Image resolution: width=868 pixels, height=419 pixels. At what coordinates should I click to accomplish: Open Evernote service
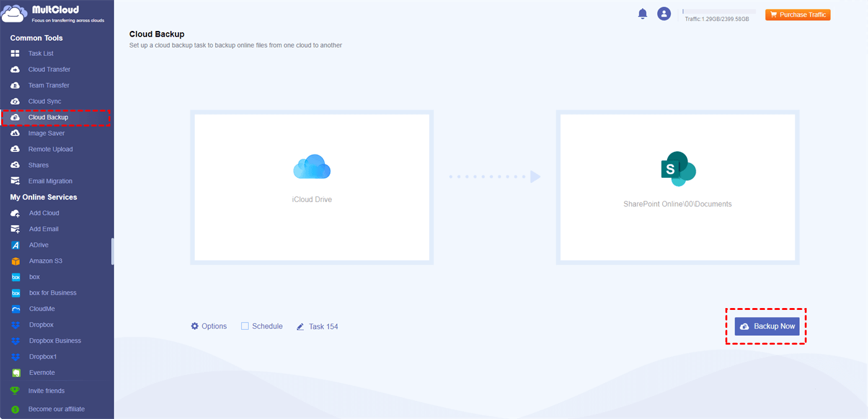click(x=42, y=373)
